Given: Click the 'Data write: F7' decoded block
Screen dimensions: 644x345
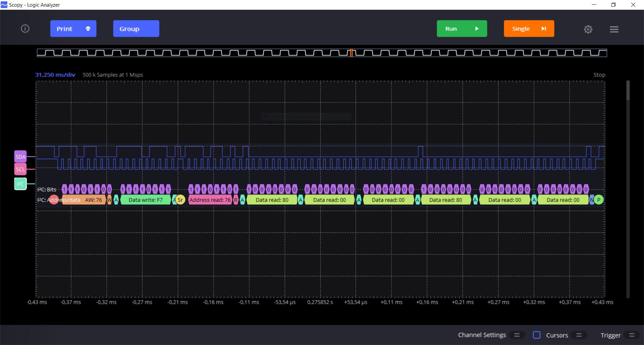Looking at the screenshot, I should click(146, 200).
